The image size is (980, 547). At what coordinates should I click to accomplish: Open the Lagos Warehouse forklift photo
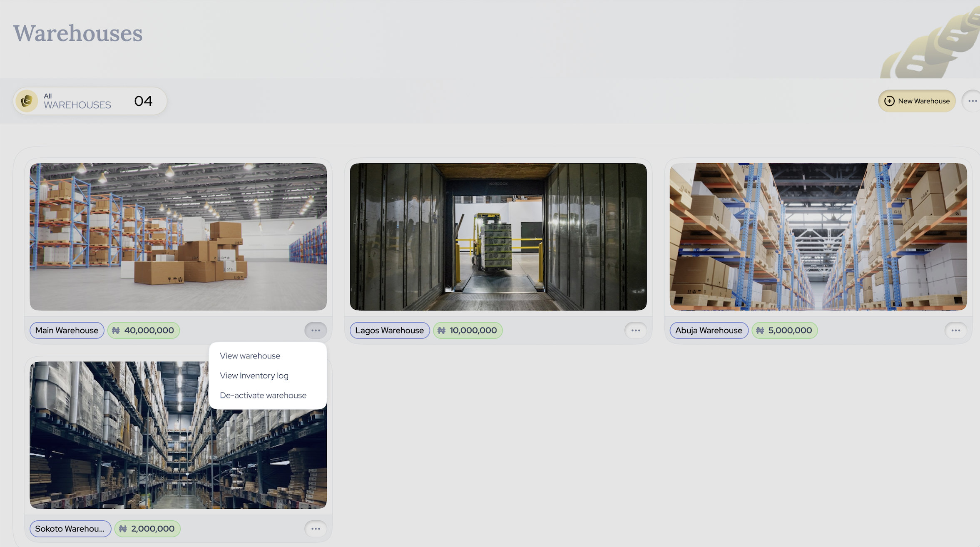498,236
